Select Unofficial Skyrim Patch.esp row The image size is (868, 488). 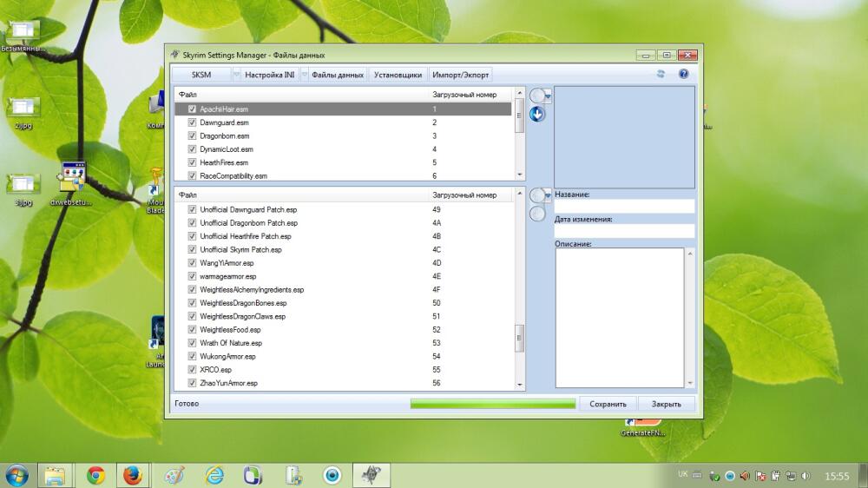pyautogui.click(x=344, y=249)
